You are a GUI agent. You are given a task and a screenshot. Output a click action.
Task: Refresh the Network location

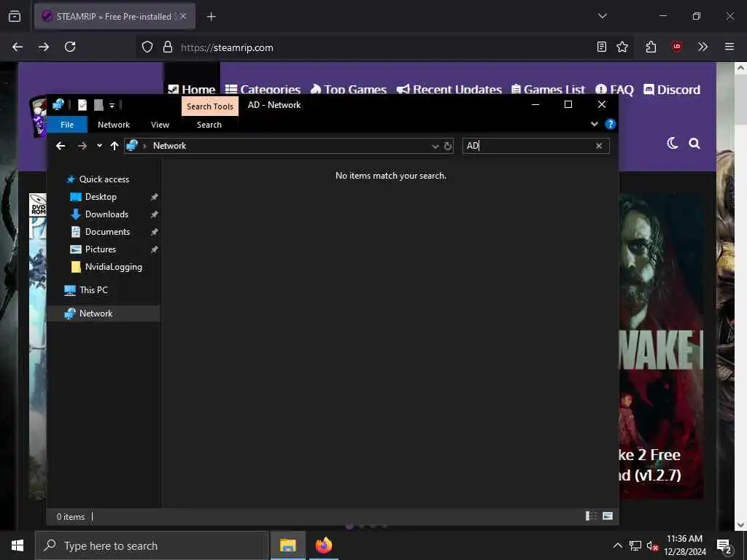point(448,146)
